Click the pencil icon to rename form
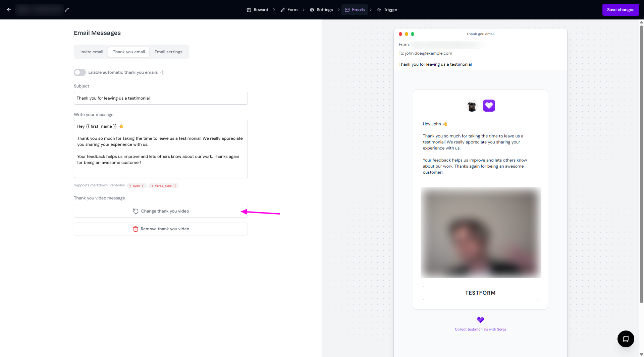Image resolution: width=644 pixels, height=357 pixels. [67, 10]
